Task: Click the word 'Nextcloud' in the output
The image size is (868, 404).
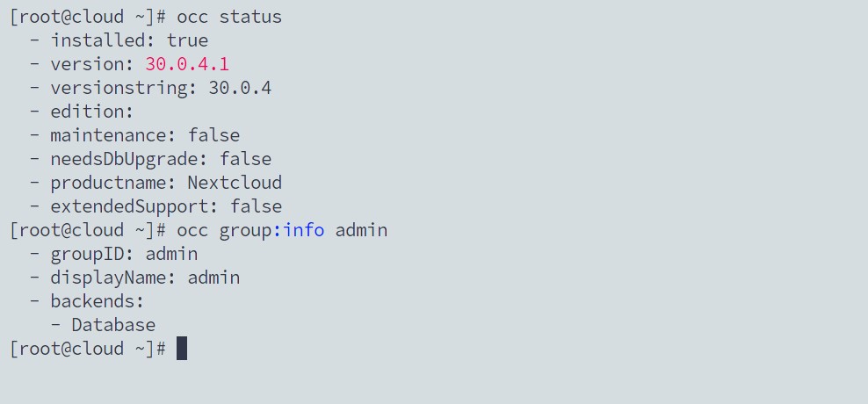Action: pos(235,182)
